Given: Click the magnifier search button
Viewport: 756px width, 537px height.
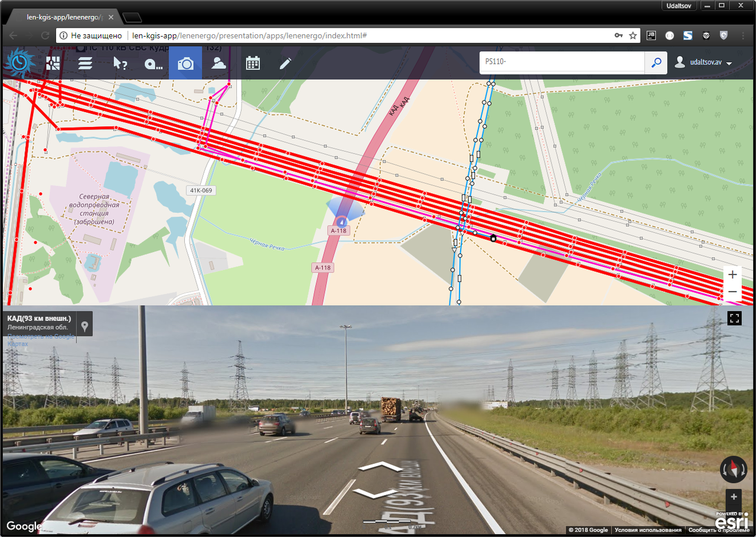Looking at the screenshot, I should (656, 63).
